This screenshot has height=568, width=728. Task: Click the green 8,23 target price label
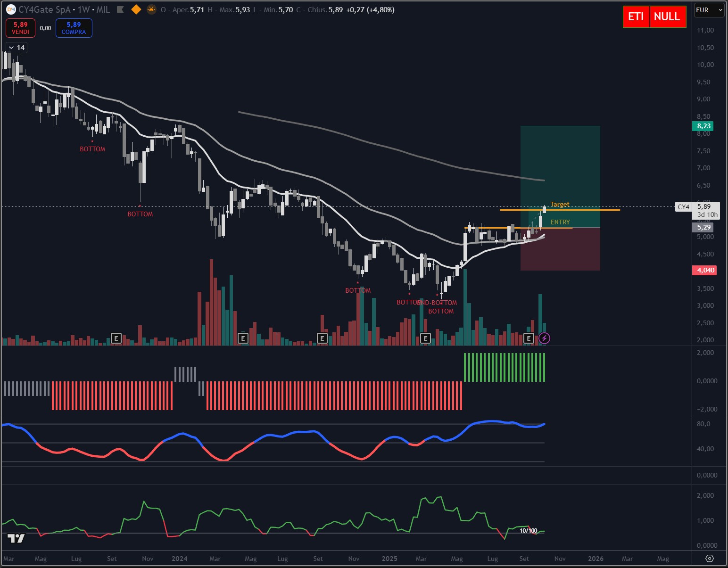(703, 126)
